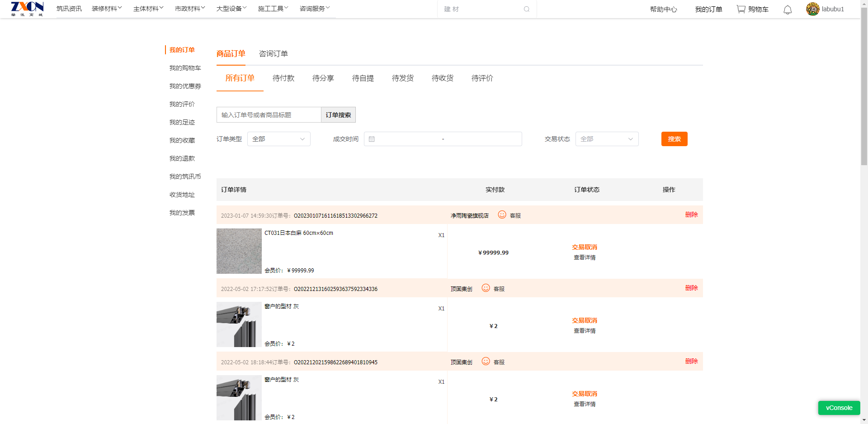The height and width of the screenshot is (424, 868).
Task: Go to 我的发票 in sidebar
Action: tap(182, 213)
